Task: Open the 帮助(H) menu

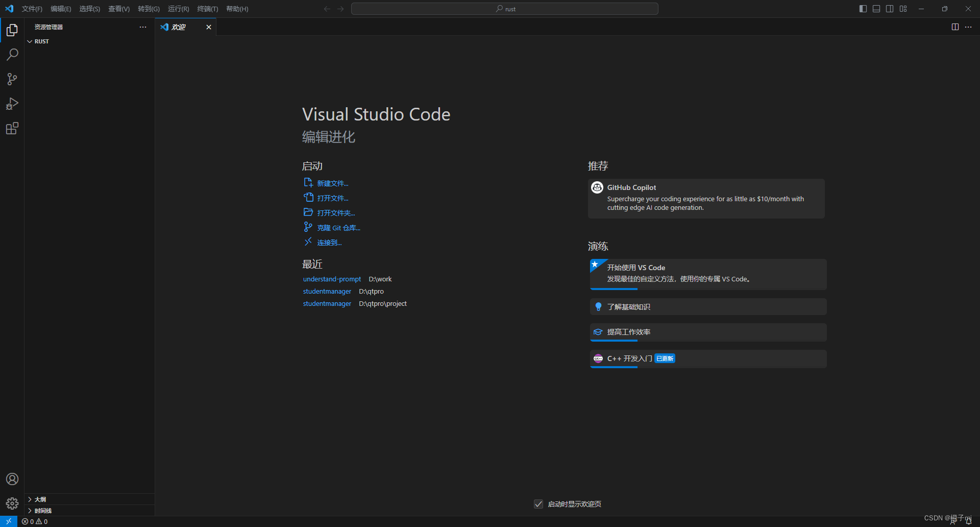Action: (x=237, y=9)
